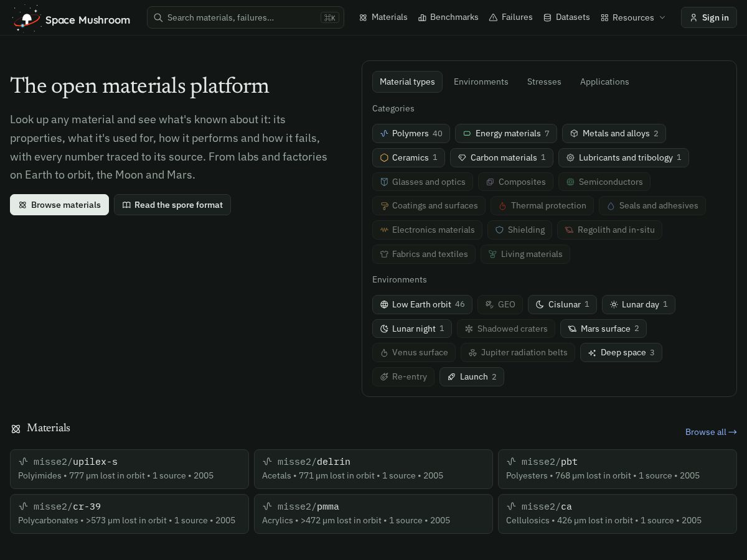Image resolution: width=747 pixels, height=560 pixels.
Task: Filter by Living materials chip
Action: [x=525, y=254]
